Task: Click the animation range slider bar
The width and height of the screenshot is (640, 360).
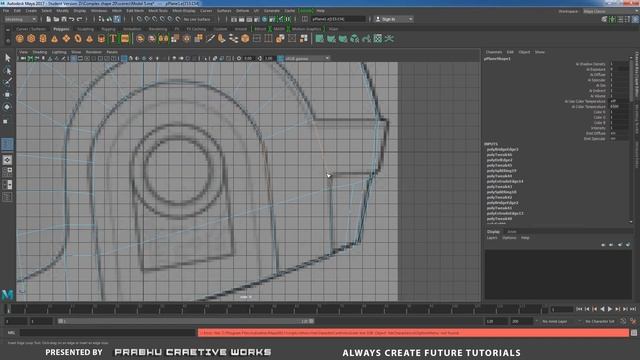Action: pyautogui.click(x=186, y=322)
